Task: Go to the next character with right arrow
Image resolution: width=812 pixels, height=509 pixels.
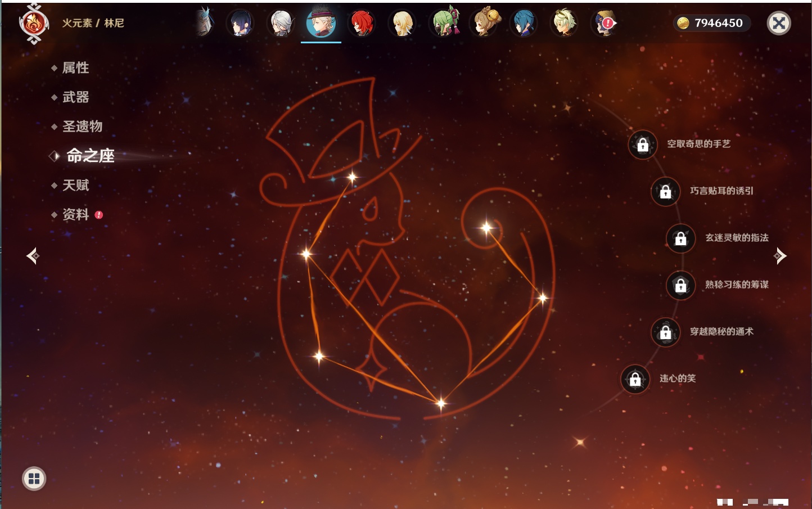Action: coord(780,256)
